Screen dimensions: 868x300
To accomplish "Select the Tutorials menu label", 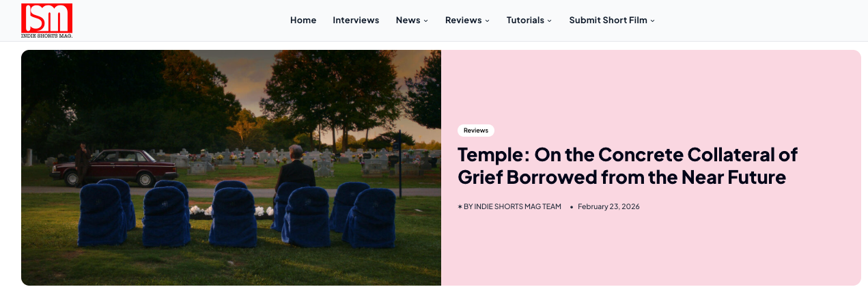I will click(x=525, y=20).
